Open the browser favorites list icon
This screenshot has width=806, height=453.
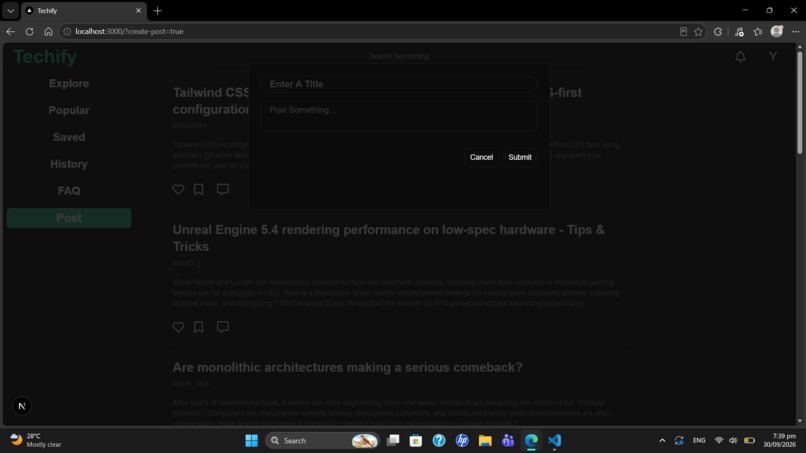pos(758,32)
